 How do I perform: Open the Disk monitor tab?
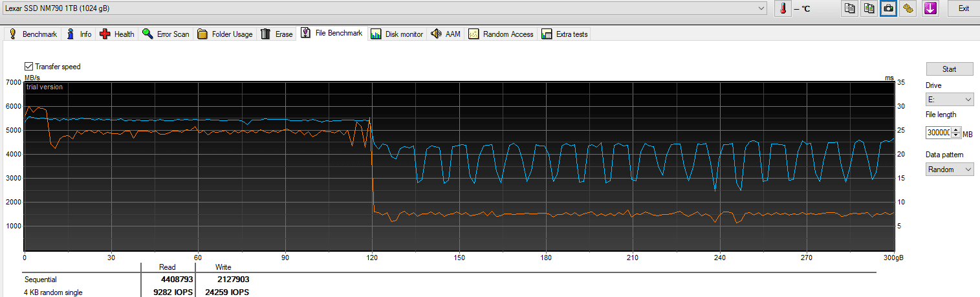(397, 34)
